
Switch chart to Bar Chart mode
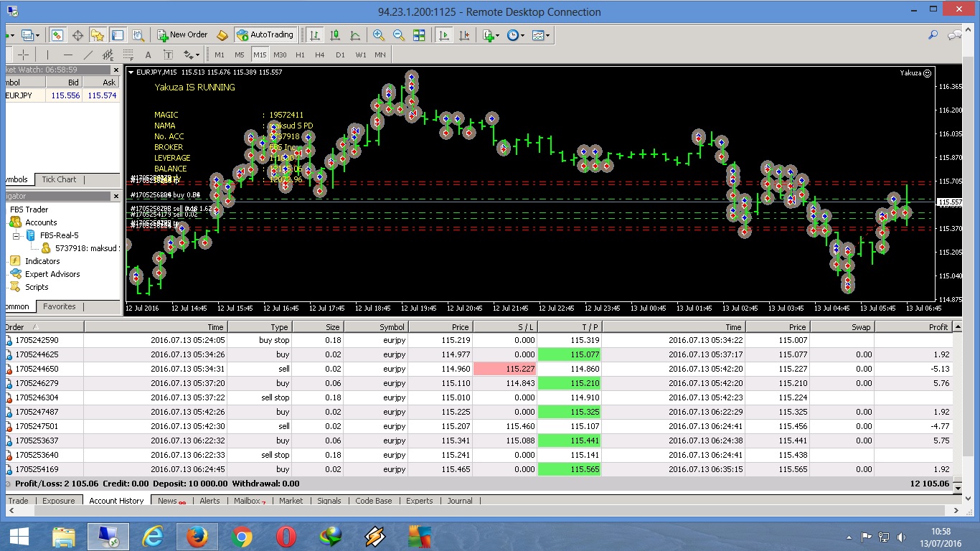point(315,34)
